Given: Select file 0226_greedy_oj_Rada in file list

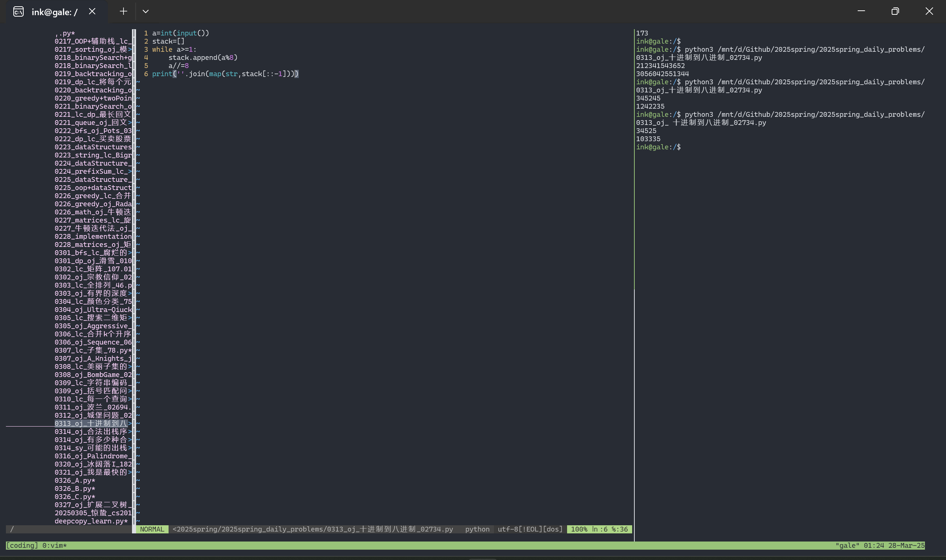Looking at the screenshot, I should coord(93,204).
